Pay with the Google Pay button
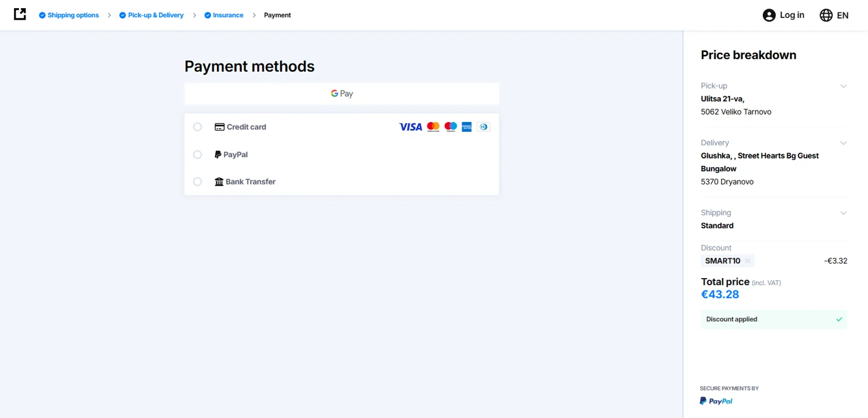Image resolution: width=868 pixels, height=418 pixels. point(341,94)
